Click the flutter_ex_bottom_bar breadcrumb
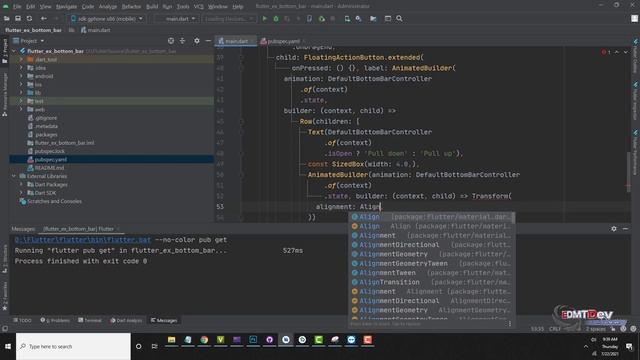The width and height of the screenshot is (640, 360). click(x=33, y=30)
